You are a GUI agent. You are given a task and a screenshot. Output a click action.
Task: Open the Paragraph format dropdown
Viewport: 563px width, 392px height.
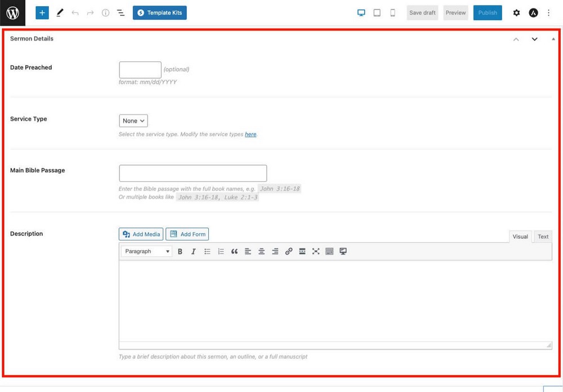(146, 252)
